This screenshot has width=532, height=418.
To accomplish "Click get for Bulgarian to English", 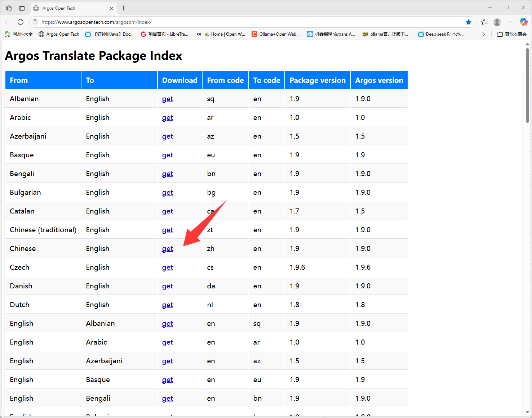I will click(x=167, y=193).
